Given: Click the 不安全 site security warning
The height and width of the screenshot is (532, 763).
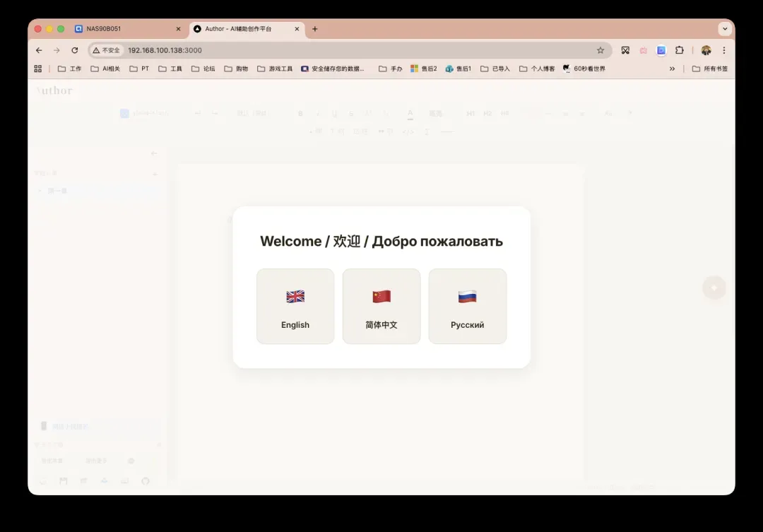Looking at the screenshot, I should click(x=107, y=50).
